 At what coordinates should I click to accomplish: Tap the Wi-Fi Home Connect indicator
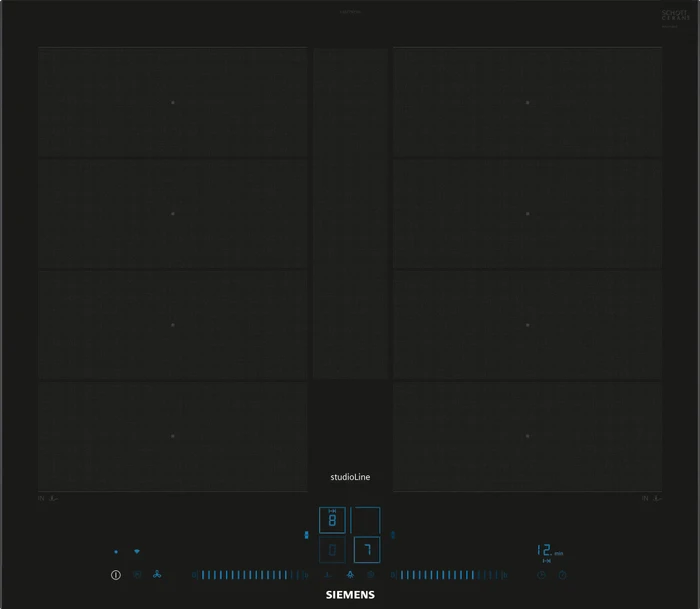[x=137, y=552]
